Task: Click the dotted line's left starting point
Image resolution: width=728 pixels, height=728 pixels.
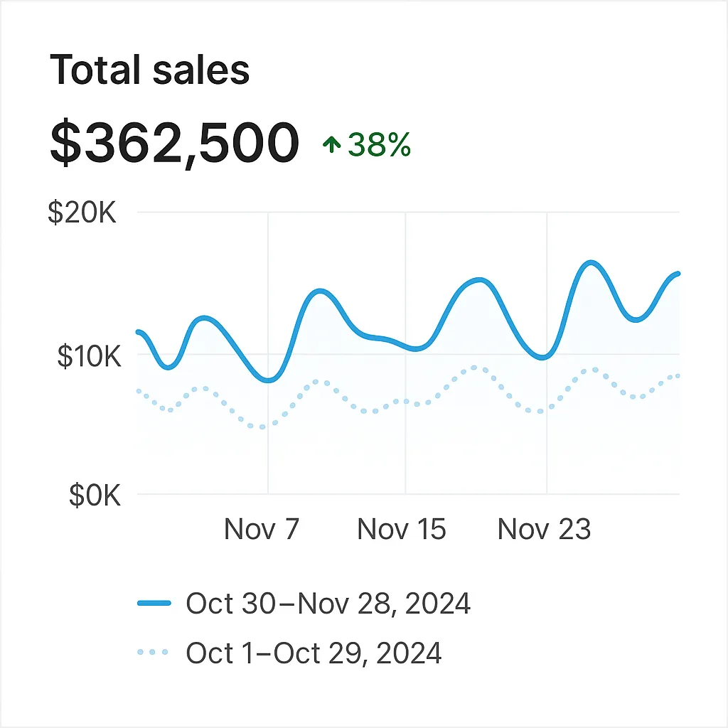Action: tap(138, 391)
